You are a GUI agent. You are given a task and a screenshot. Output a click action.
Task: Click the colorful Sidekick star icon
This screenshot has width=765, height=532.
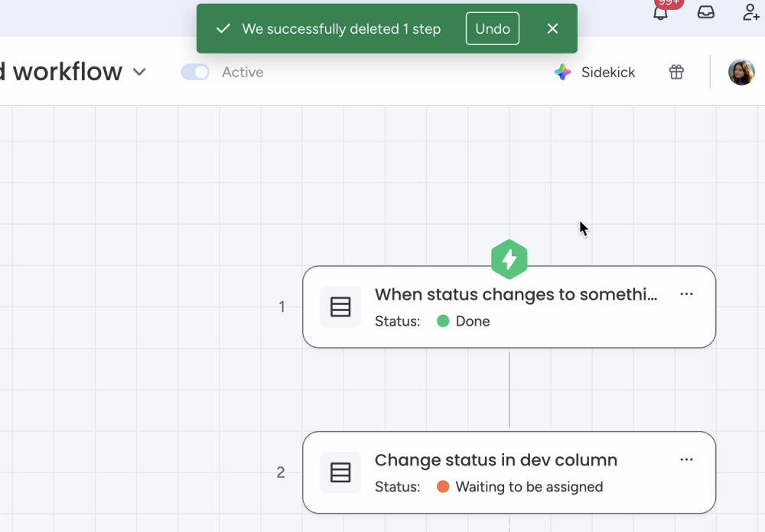click(562, 73)
